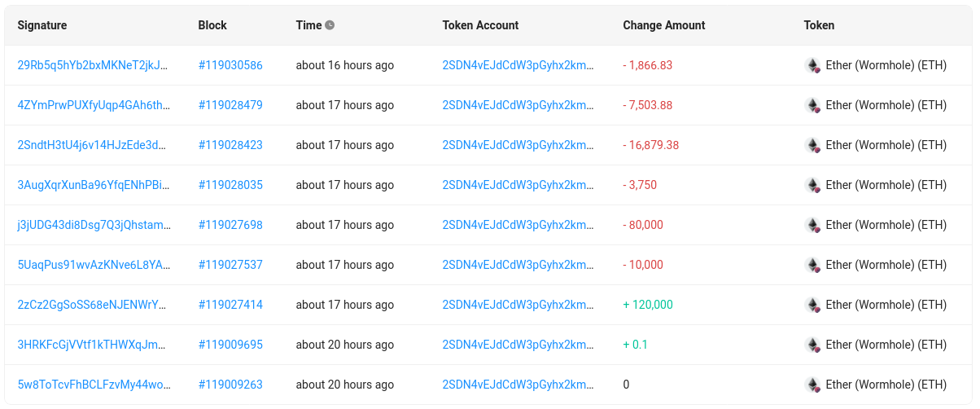
Task: Click Ether token icon in -16,879.38 row
Action: click(812, 146)
